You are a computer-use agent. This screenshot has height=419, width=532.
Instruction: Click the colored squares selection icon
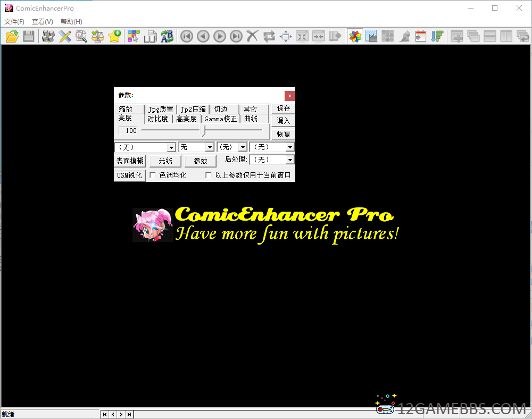(134, 36)
